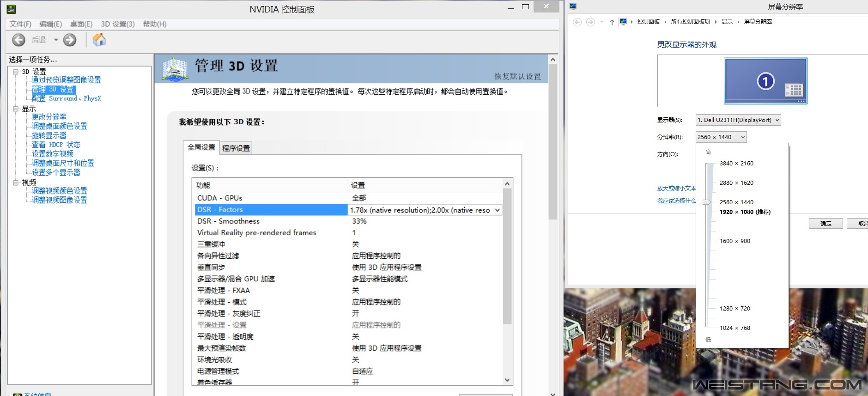Open the 文件(F) menu

20,24
